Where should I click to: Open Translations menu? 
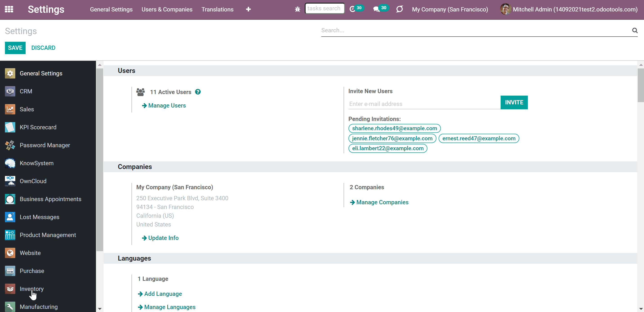pyautogui.click(x=218, y=9)
